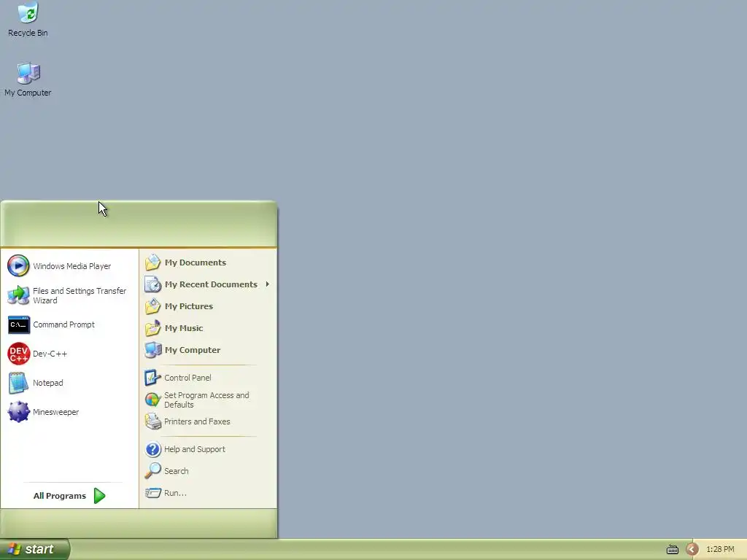Select the Set Program Access and Defaults text
The width and height of the screenshot is (747, 560).
pos(206,400)
